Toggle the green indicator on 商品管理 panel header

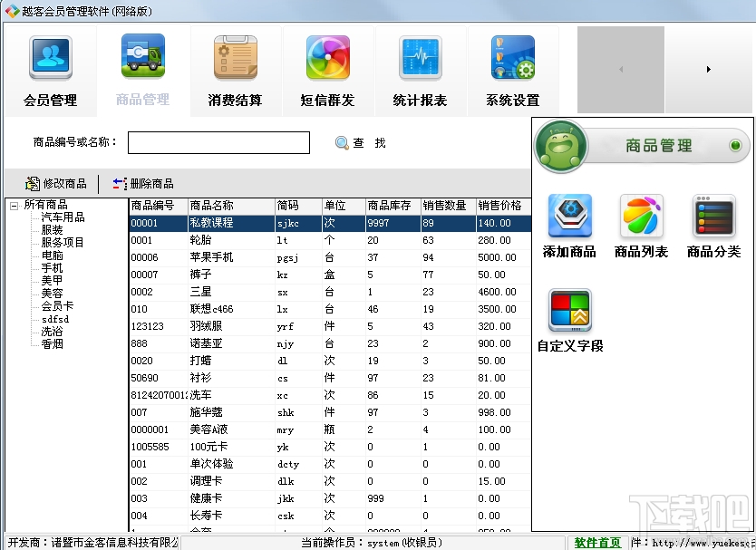(x=736, y=145)
